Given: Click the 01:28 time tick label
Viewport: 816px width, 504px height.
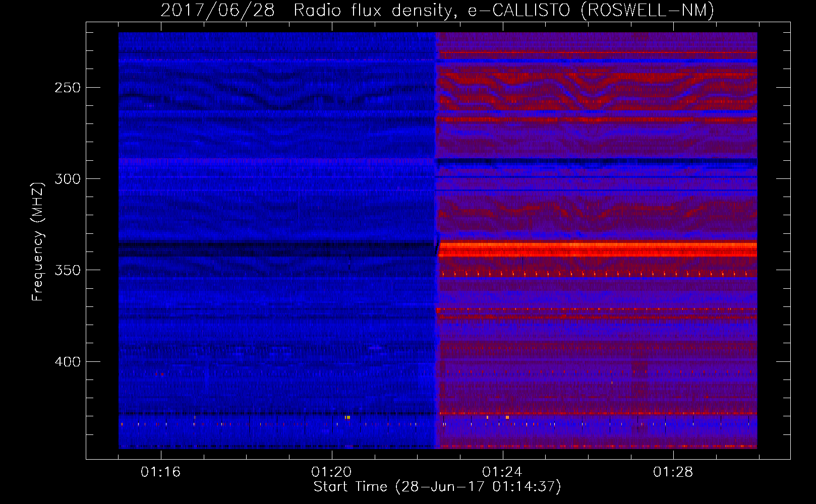Looking at the screenshot, I should coord(673,472).
